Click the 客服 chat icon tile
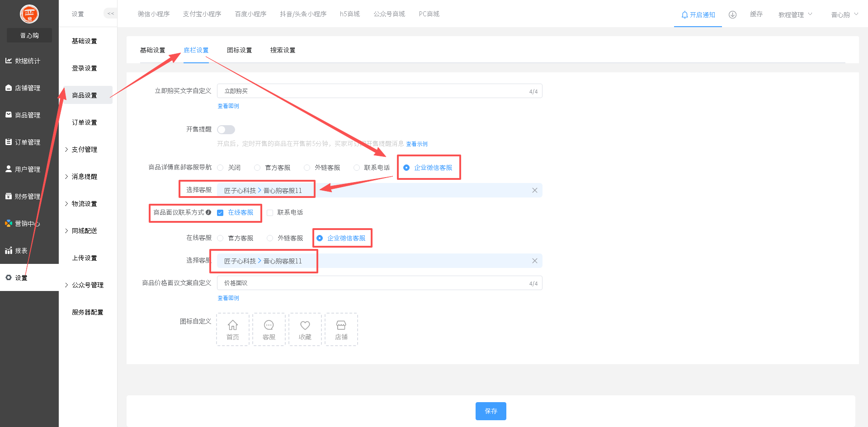The image size is (868, 427). point(269,329)
